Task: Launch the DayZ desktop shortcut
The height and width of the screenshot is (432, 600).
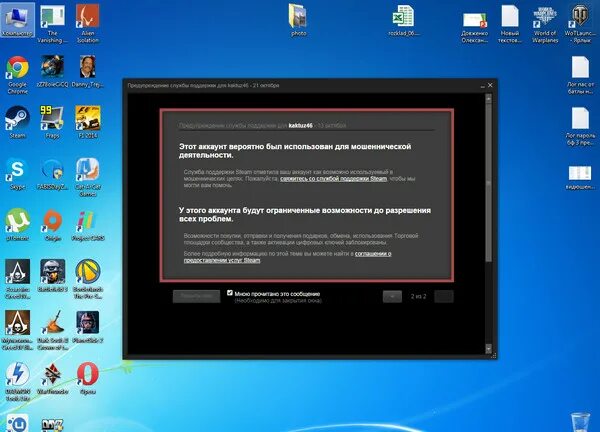Action: coord(52,425)
